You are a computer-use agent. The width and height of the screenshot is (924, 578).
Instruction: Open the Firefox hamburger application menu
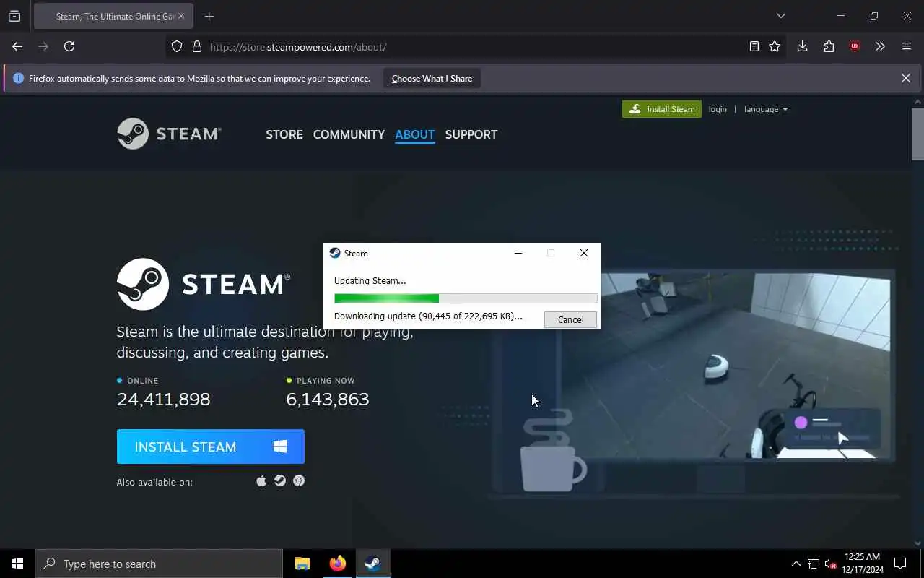click(907, 46)
